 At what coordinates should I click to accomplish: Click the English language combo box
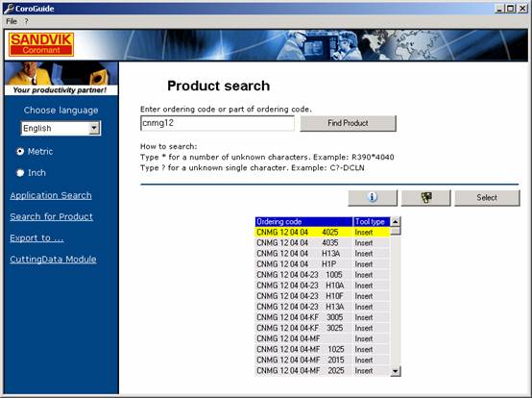point(60,129)
